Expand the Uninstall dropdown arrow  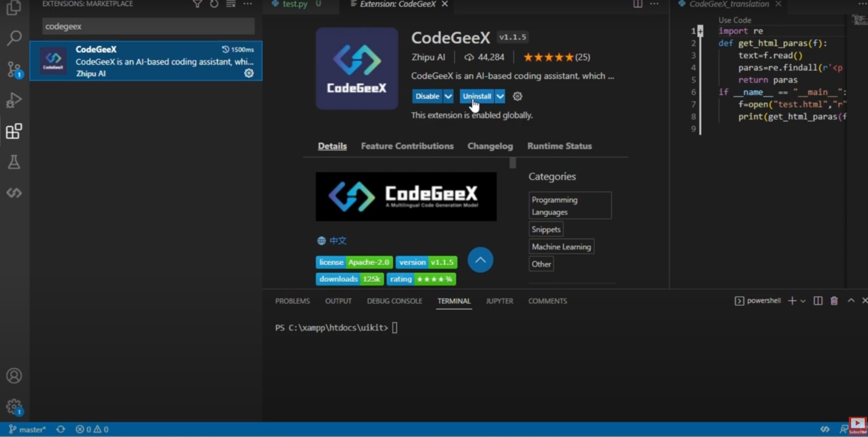pos(500,96)
